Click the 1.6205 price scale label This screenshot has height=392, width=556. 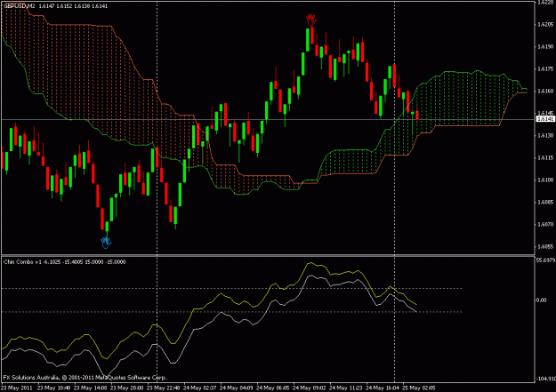tap(545, 25)
